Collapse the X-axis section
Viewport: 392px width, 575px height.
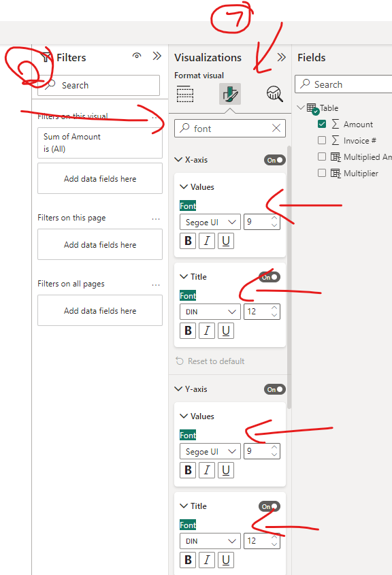pos(178,159)
